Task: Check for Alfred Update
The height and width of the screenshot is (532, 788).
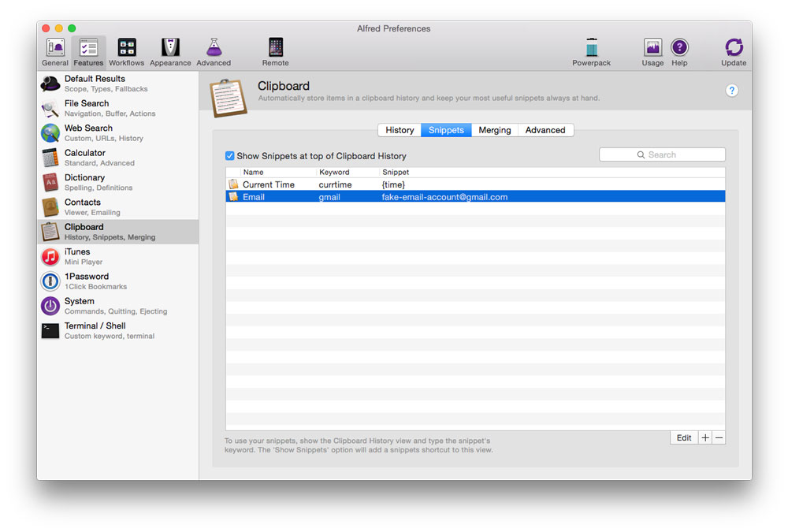Action: 734,49
